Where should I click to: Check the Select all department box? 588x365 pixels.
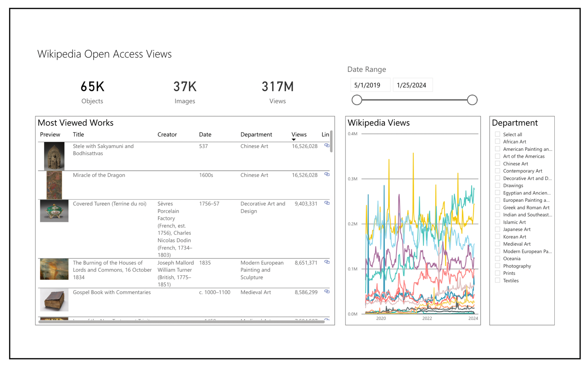click(498, 134)
